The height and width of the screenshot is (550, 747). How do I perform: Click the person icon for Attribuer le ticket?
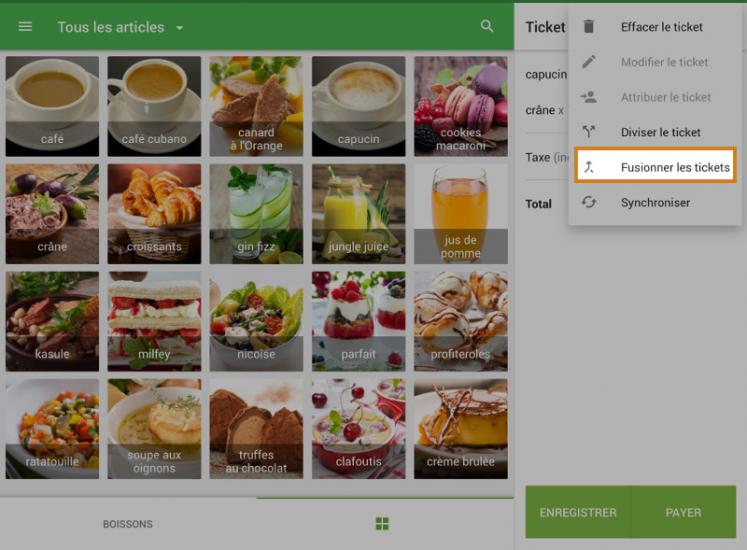589,97
